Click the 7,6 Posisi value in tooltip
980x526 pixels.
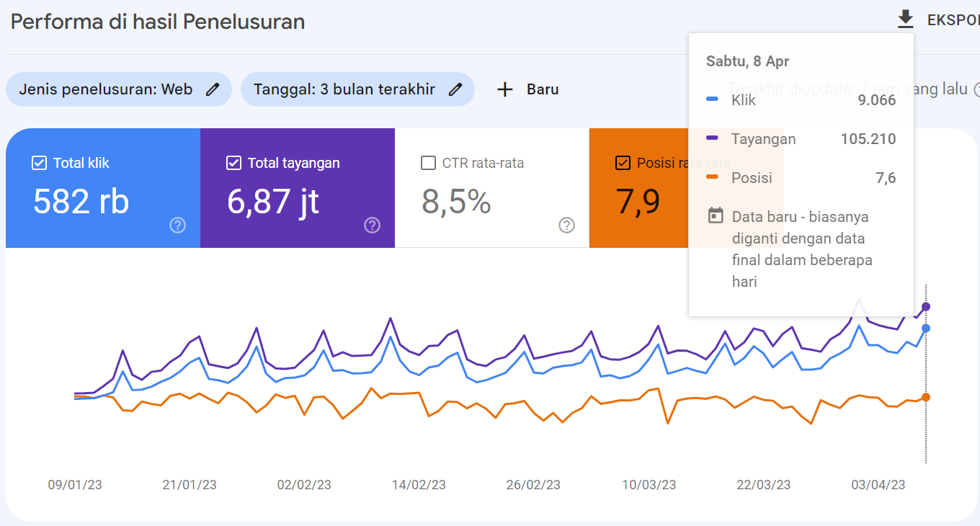[x=886, y=178]
